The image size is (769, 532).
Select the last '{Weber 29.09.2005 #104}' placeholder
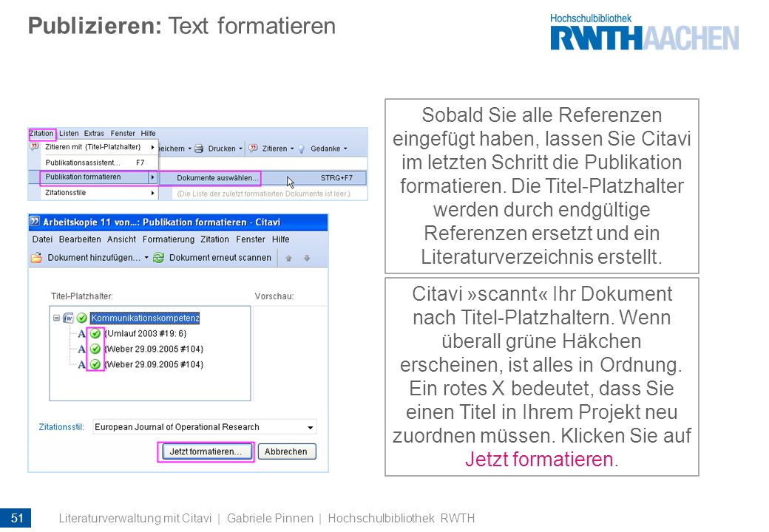[x=154, y=364]
